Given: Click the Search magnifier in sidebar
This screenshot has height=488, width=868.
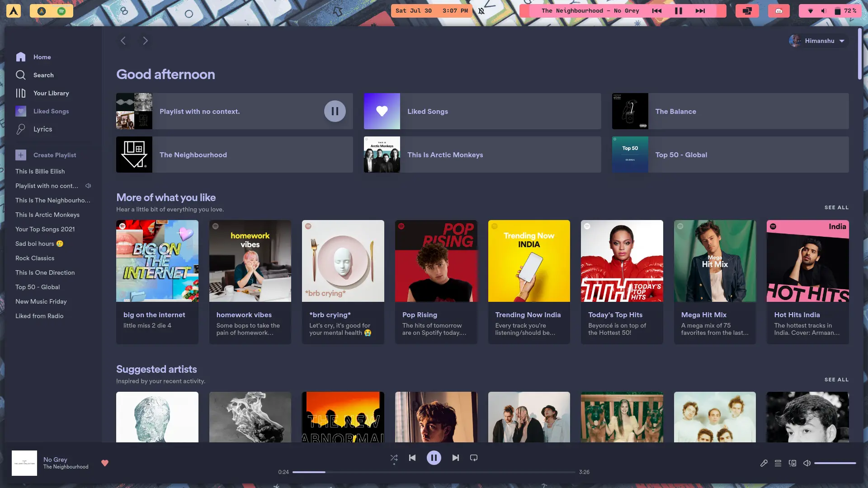Looking at the screenshot, I should 21,75.
